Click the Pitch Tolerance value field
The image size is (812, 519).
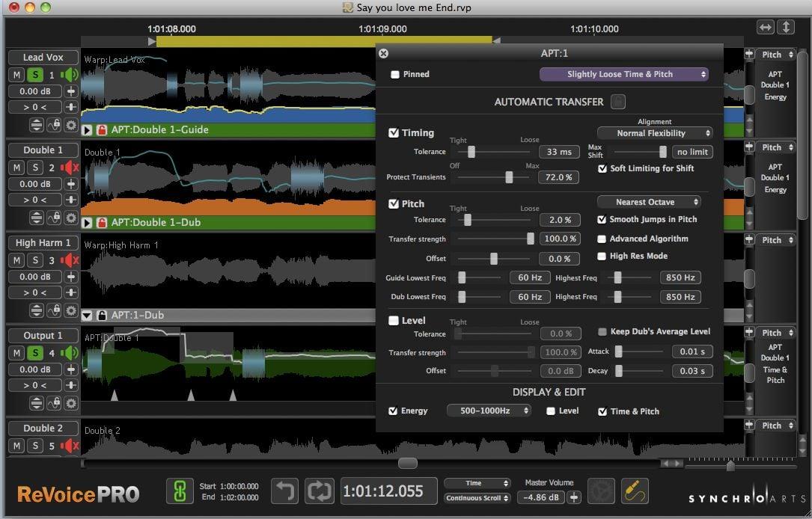click(559, 220)
